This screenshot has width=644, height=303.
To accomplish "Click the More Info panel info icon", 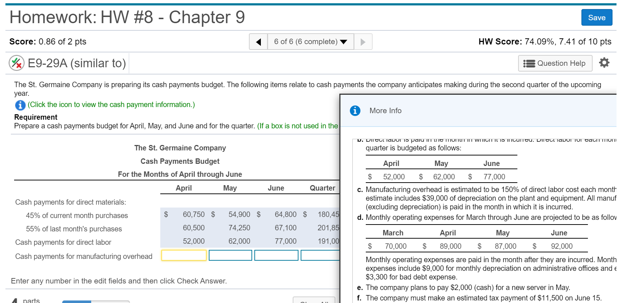I will (x=355, y=111).
